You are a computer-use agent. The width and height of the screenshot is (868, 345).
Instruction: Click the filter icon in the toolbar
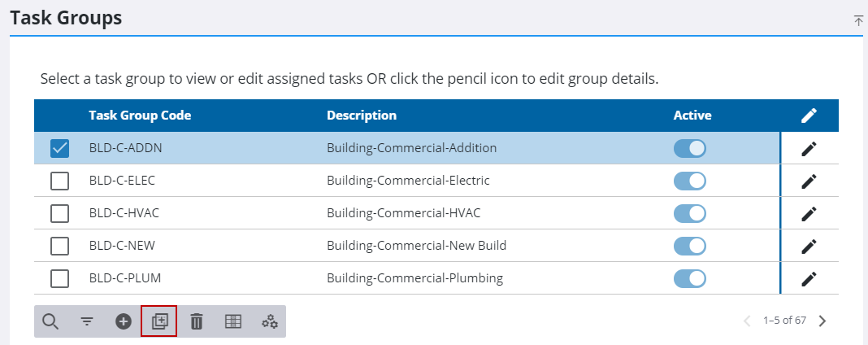87,321
